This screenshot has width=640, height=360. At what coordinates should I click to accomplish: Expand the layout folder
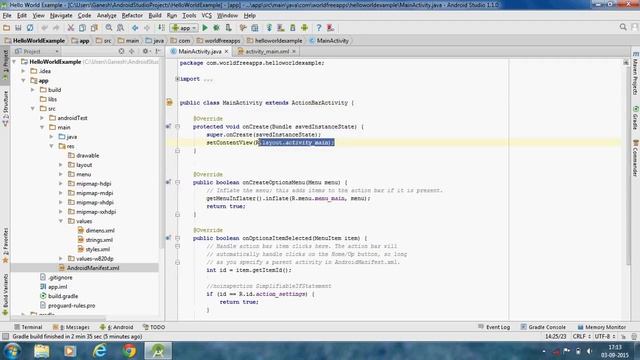pyautogui.click(x=61, y=165)
